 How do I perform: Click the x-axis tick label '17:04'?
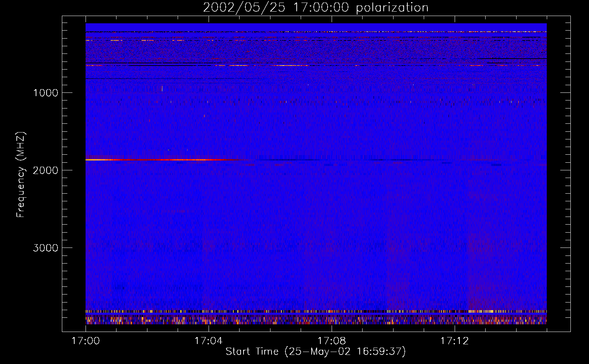(x=208, y=341)
